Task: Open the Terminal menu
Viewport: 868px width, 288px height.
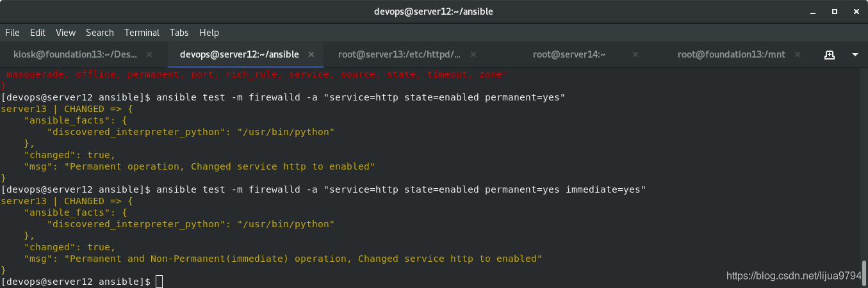Action: click(x=142, y=32)
